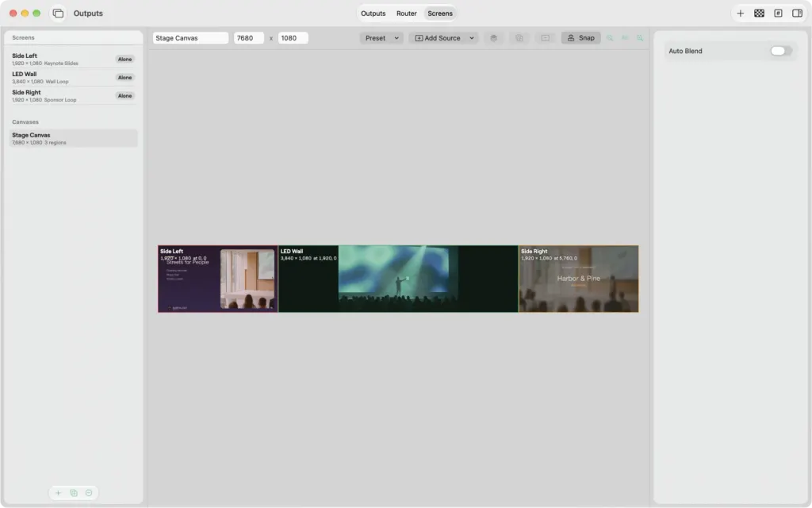
Task: Click the Add Source button
Action: click(x=438, y=38)
